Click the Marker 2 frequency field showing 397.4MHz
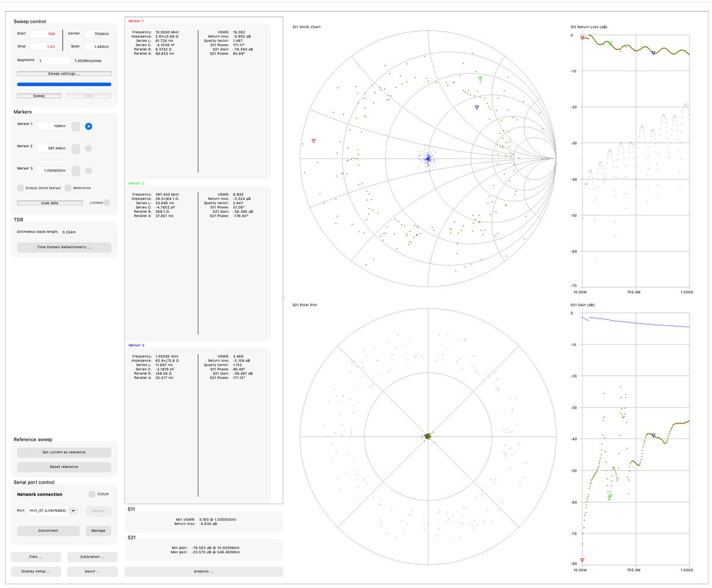712x588 pixels. (x=52, y=148)
